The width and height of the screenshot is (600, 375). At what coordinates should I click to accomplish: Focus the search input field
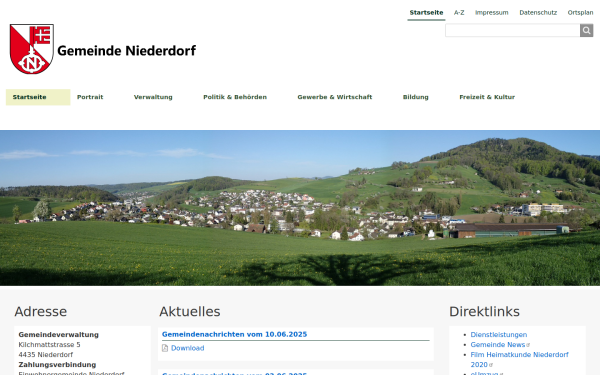point(512,30)
